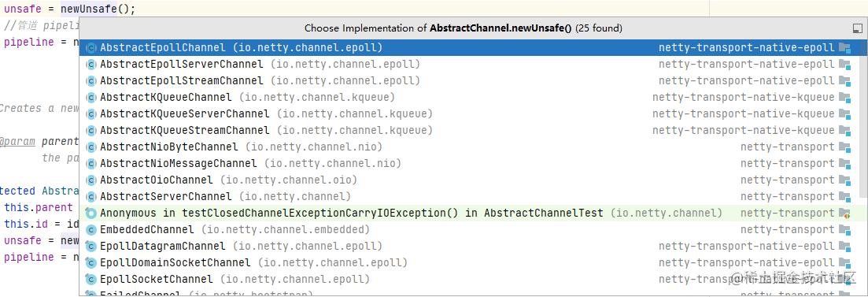
Task: Click class icon beside AbstractOioChannel
Action: (90, 180)
